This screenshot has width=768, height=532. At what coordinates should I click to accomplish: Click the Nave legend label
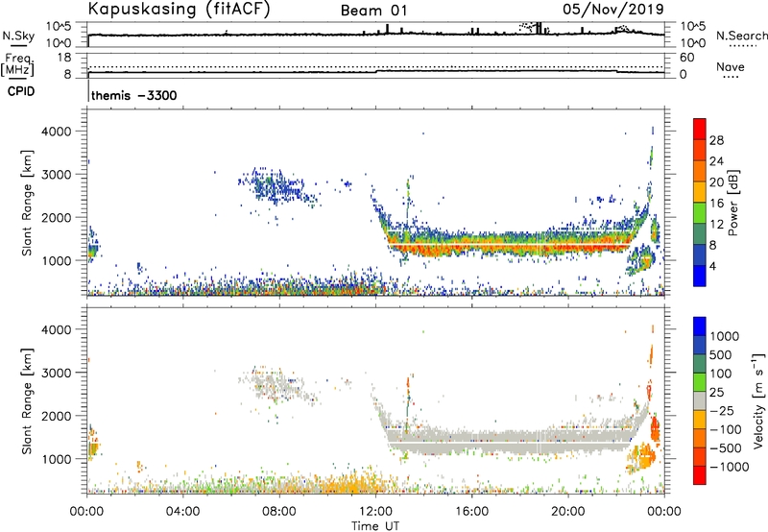pyautogui.click(x=730, y=67)
